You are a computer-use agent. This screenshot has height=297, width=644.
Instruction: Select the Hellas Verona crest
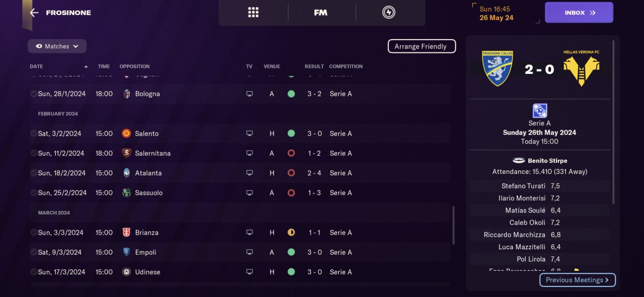point(581,68)
